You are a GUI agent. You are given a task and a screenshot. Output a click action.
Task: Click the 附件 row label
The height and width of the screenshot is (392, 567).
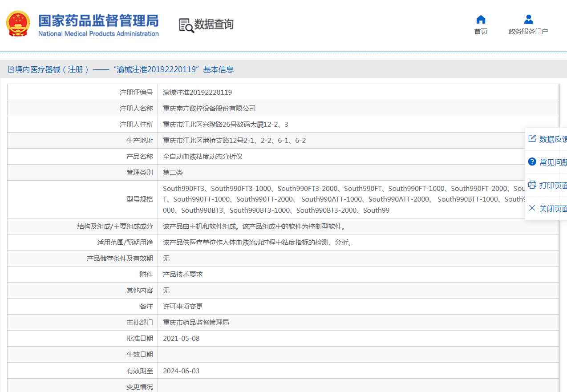146,275
